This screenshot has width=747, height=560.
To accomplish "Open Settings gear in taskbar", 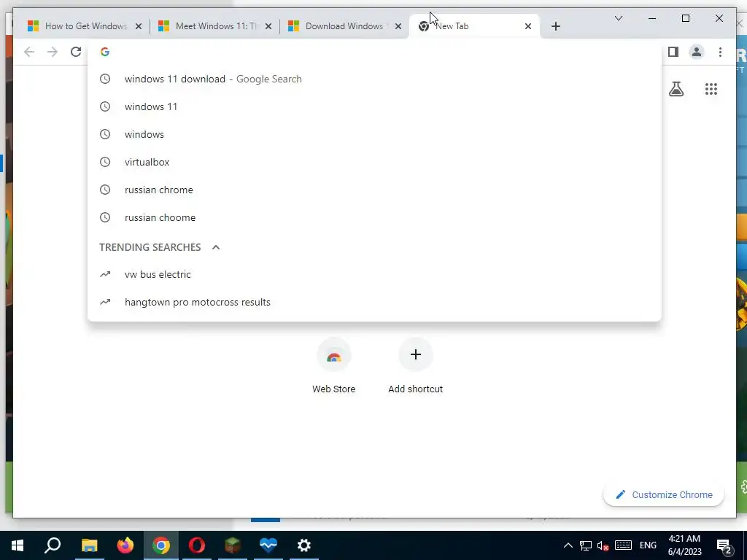I will [304, 545].
